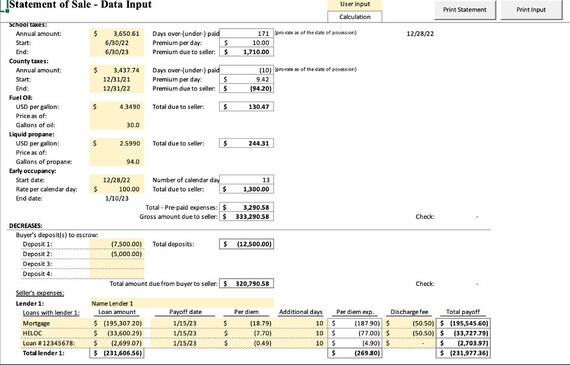The image size is (570, 365).
Task: Select the Fuel Oil USD per gallon cell
Action: coord(117,107)
